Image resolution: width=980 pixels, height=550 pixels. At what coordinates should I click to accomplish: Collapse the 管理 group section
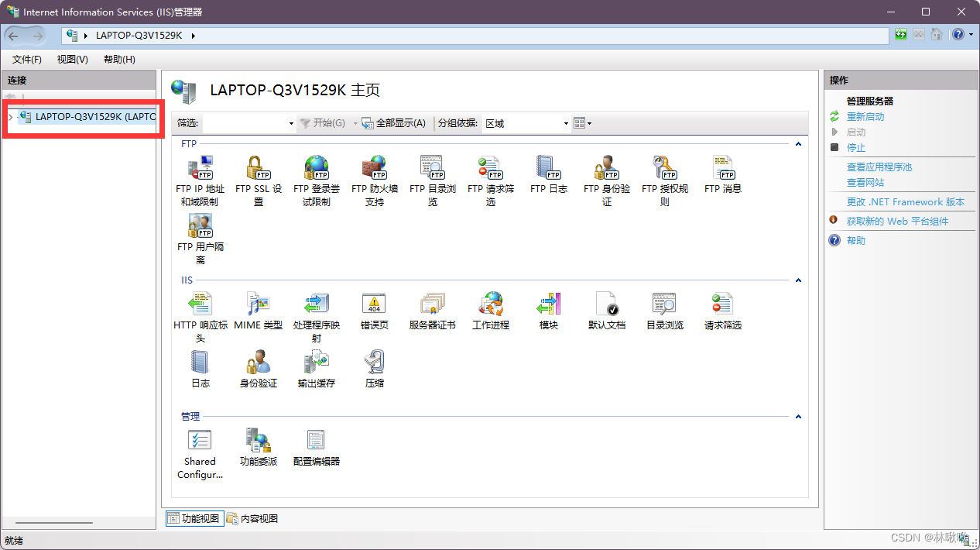click(x=798, y=417)
